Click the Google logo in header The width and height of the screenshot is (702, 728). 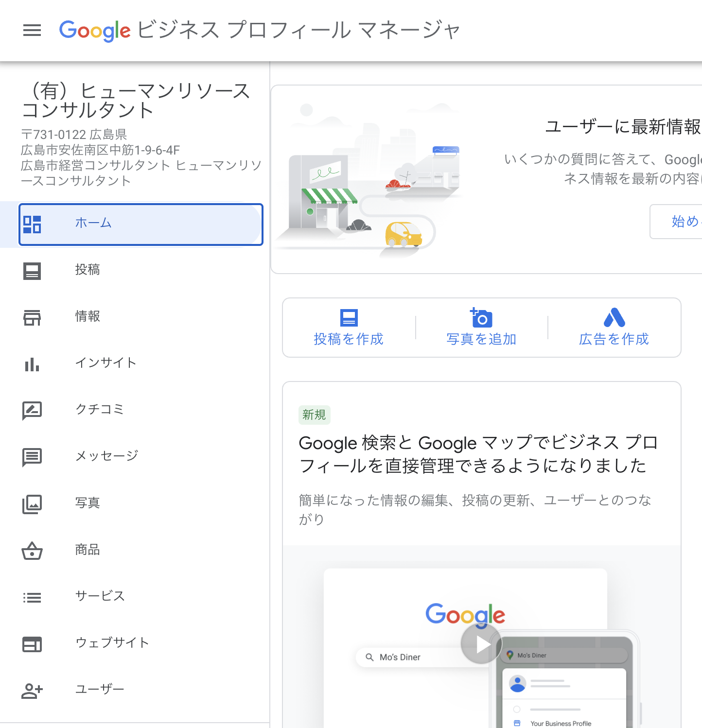[x=95, y=31]
